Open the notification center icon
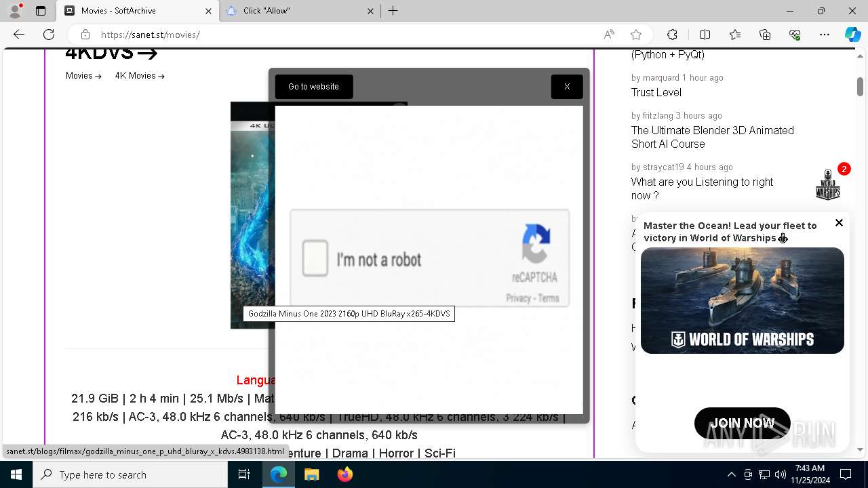The width and height of the screenshot is (868, 488). pos(846,474)
